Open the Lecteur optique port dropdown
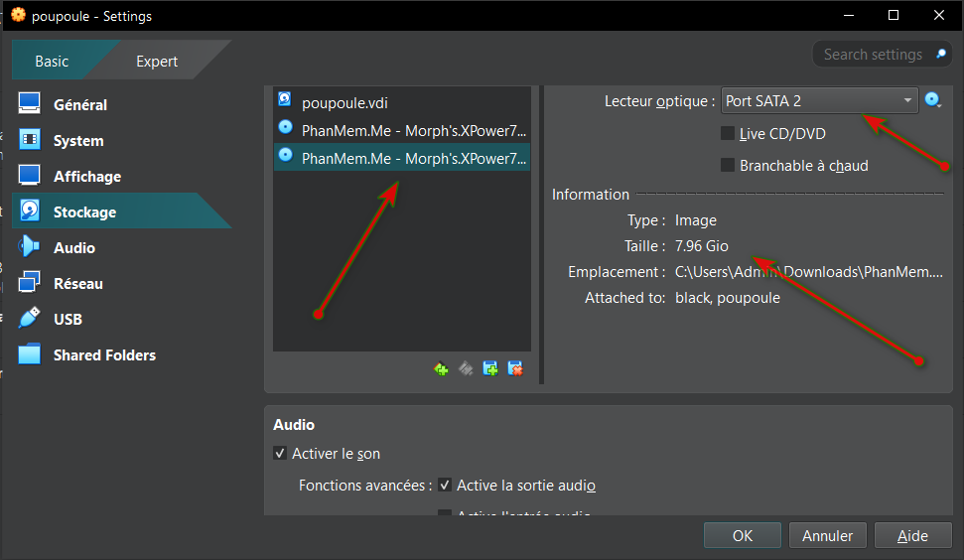Image resolution: width=964 pixels, height=560 pixels. pyautogui.click(x=819, y=100)
